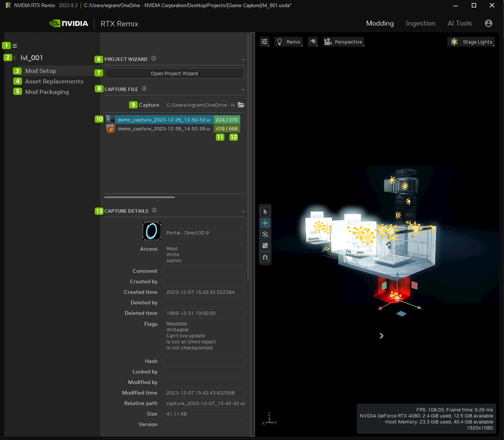Click the Relative path capture_2023-12-07 field
The image size is (504, 440).
tap(204, 403)
